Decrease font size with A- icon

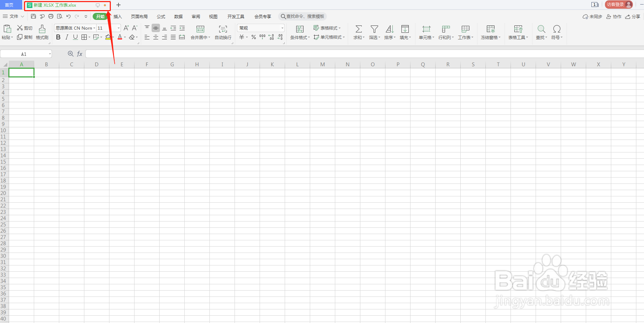(135, 28)
